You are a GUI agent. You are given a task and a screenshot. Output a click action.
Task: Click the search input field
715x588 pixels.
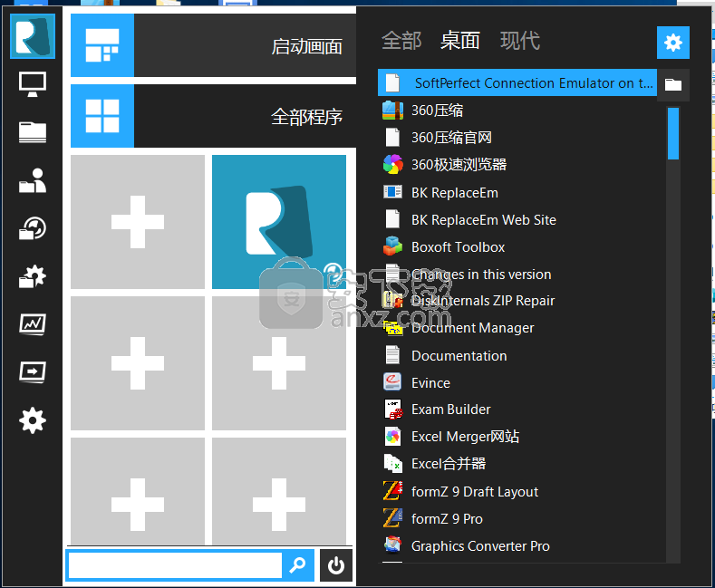click(175, 565)
